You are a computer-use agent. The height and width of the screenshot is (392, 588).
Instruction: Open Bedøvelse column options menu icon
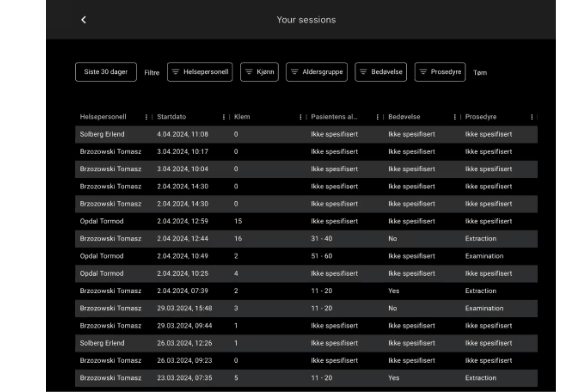[x=455, y=117]
